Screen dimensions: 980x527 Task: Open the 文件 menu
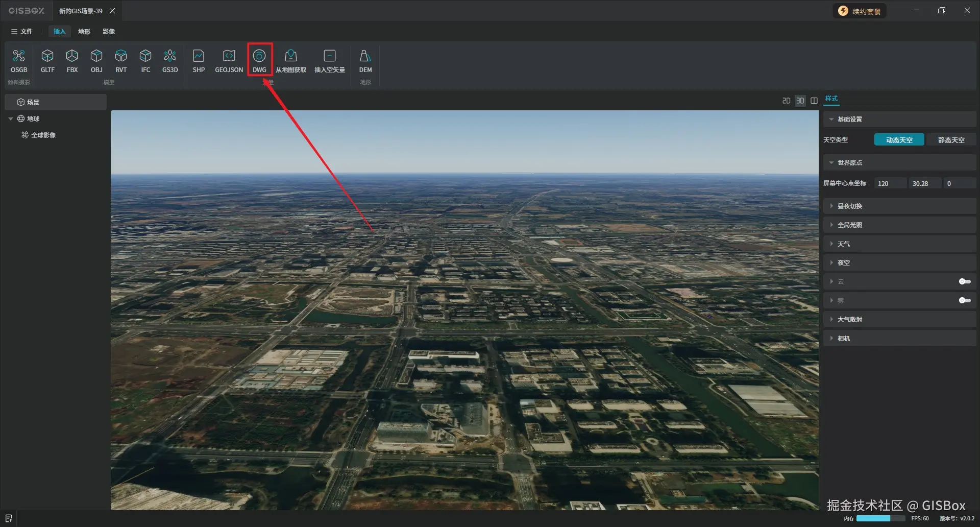(22, 32)
